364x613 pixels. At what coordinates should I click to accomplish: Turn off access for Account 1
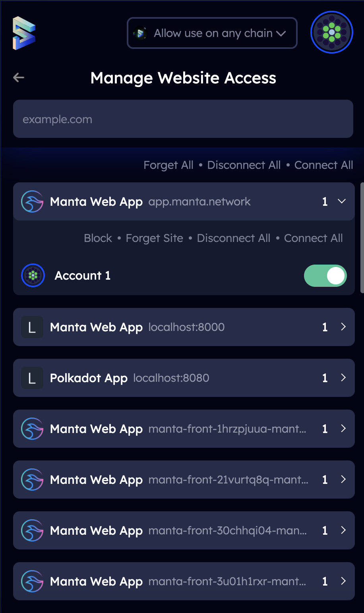(325, 275)
